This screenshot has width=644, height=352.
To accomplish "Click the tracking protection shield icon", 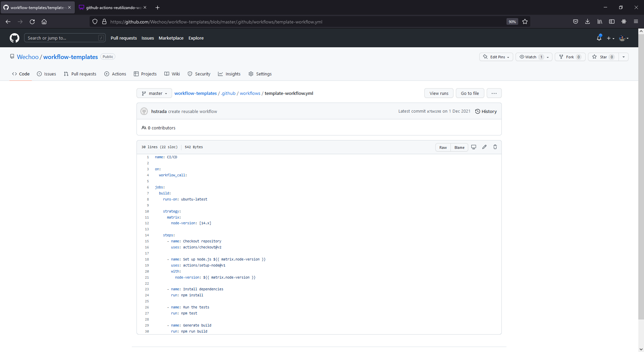I will point(95,22).
